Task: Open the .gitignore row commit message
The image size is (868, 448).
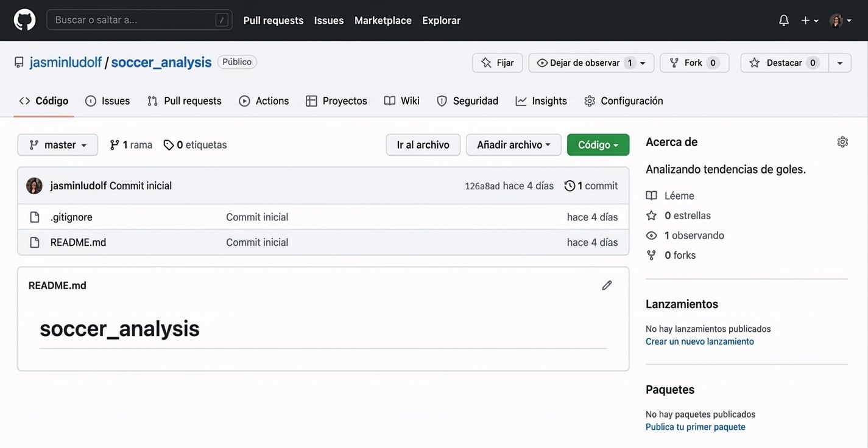Action: tap(257, 217)
